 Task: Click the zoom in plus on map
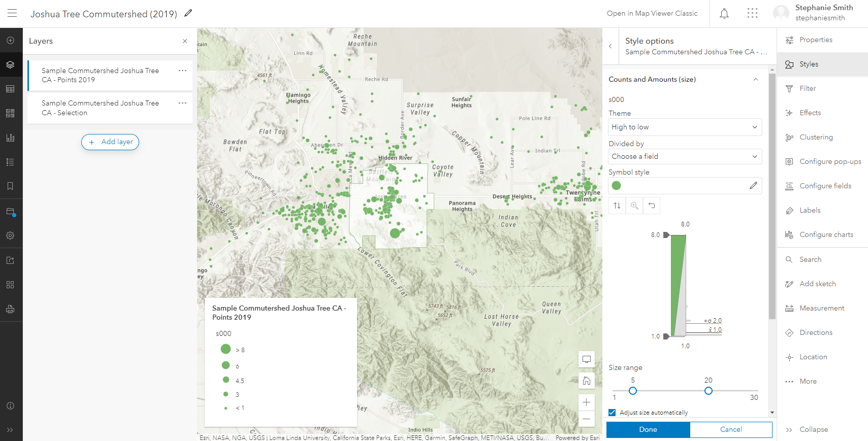[x=586, y=402]
